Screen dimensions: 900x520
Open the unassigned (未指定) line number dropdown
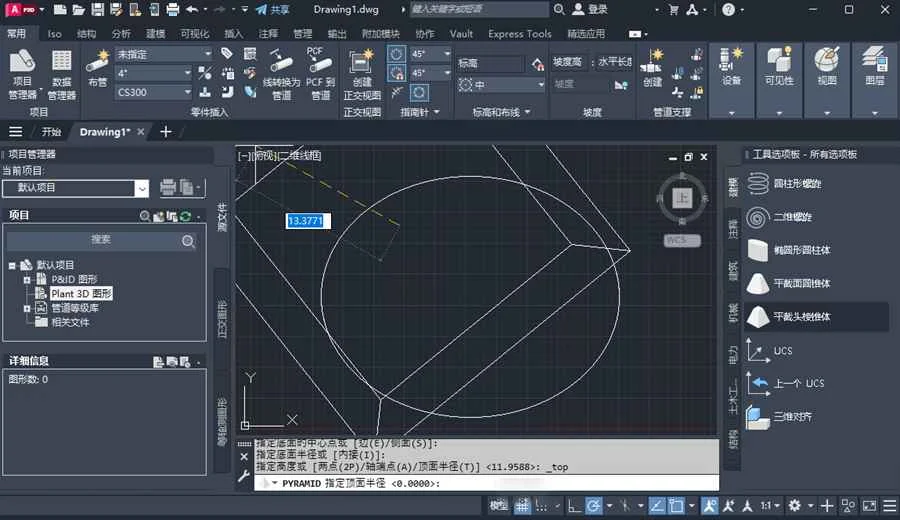pyautogui.click(x=164, y=54)
